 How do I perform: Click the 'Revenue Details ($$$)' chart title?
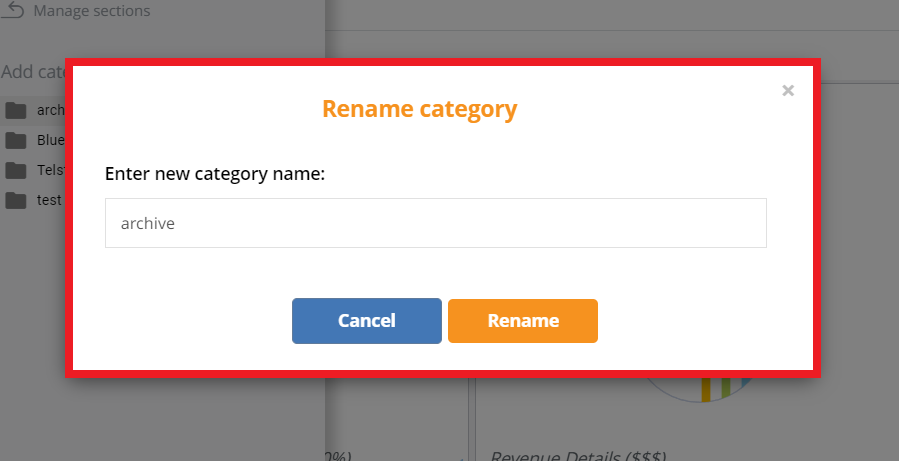[x=578, y=455]
